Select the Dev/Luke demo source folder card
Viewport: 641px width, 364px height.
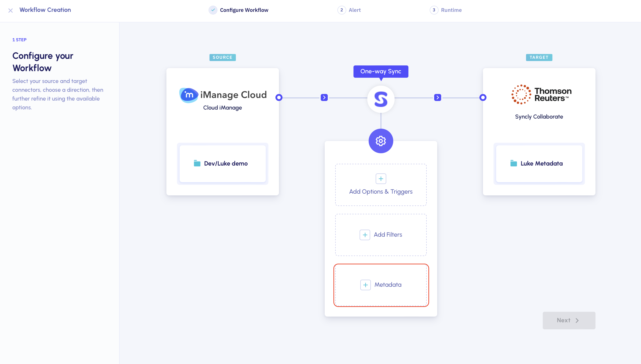coord(222,163)
